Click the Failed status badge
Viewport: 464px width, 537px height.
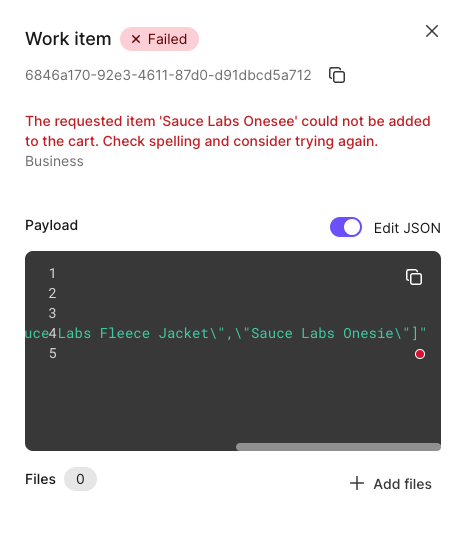tap(159, 39)
